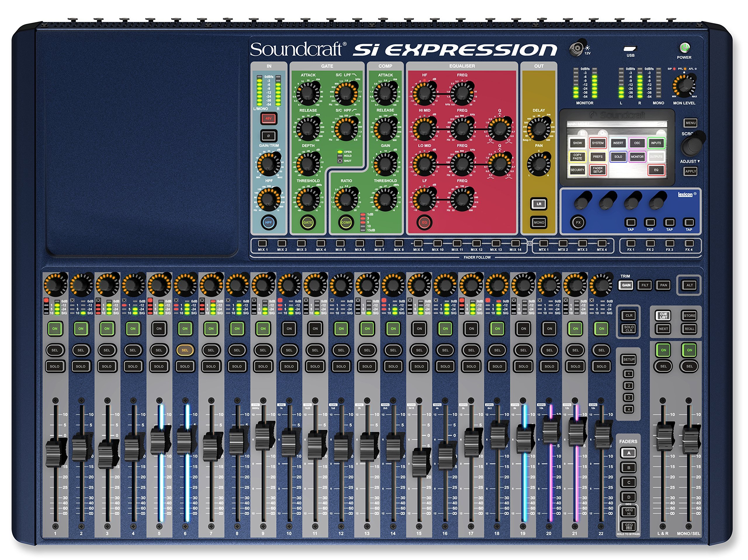748x560 pixels.
Task: Select the MTX 4 button
Action: pyautogui.click(x=602, y=243)
